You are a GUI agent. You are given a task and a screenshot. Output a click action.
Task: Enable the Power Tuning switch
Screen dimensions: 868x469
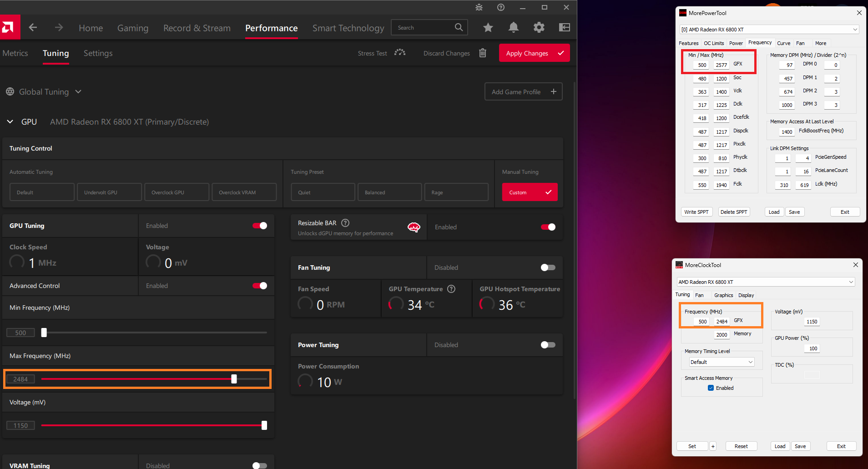pyautogui.click(x=548, y=345)
